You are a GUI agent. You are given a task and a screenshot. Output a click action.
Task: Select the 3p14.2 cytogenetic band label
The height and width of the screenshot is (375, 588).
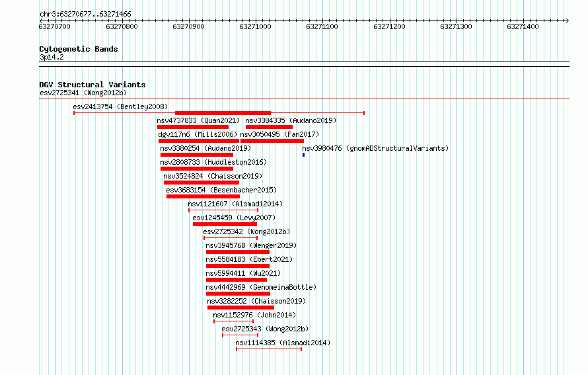(x=52, y=57)
